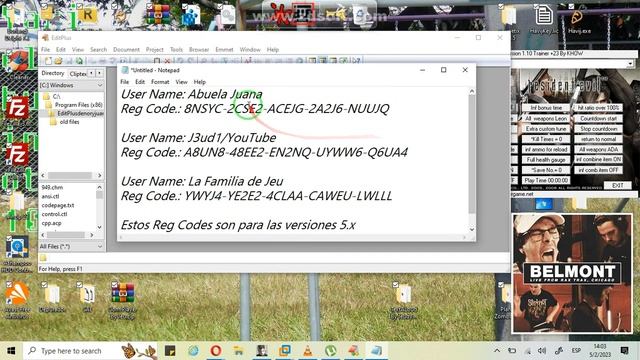Click Notepad title bar icon
Image resolution: width=640 pixels, height=360 pixels.
pos(125,70)
